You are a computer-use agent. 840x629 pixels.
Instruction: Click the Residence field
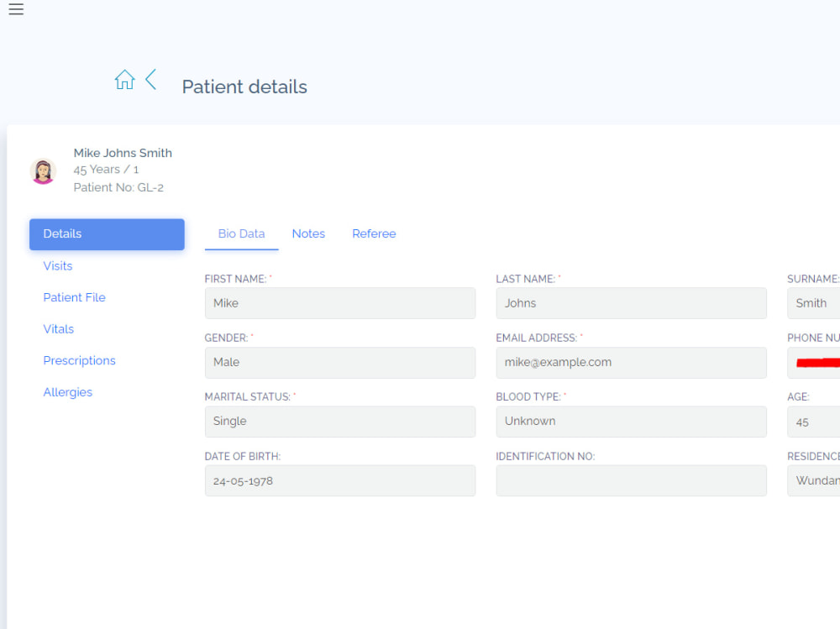point(813,480)
